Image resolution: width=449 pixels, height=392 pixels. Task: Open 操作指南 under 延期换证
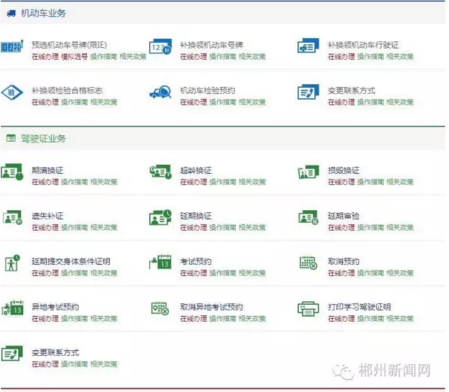click(x=223, y=227)
